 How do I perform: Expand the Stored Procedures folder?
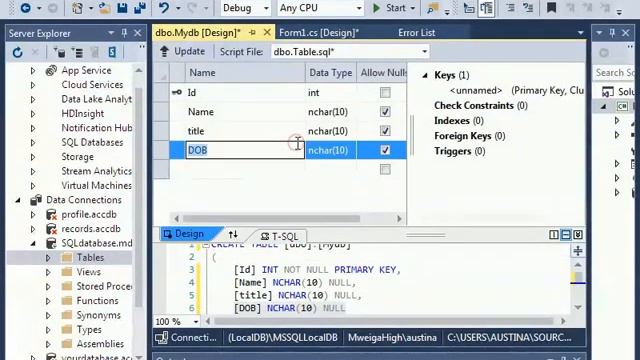point(48,287)
